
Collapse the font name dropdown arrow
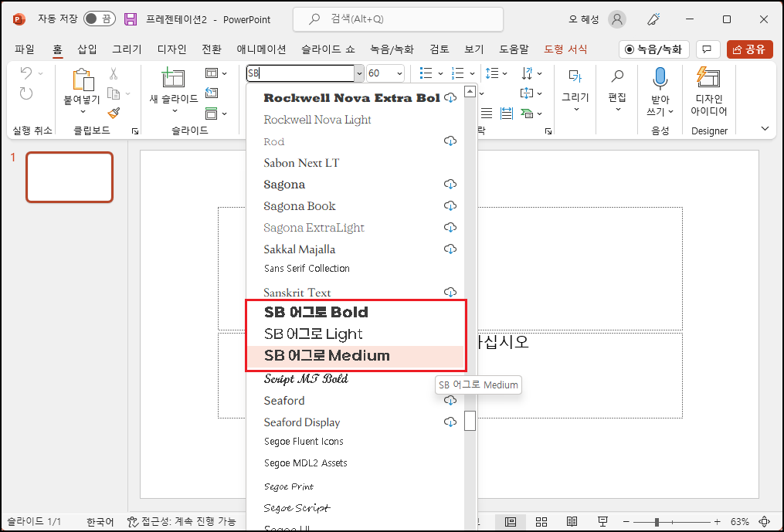[x=359, y=73]
